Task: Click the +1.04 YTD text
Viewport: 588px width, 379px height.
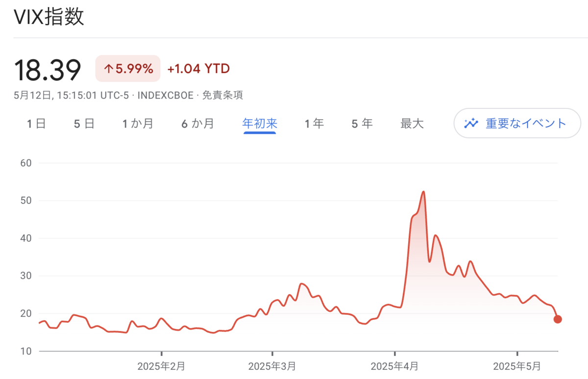Action: (x=198, y=69)
